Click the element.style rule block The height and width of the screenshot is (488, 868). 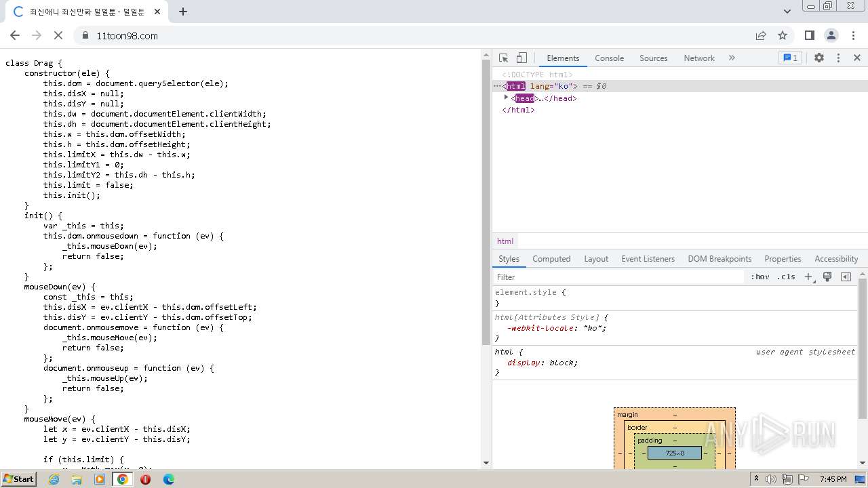(675, 298)
